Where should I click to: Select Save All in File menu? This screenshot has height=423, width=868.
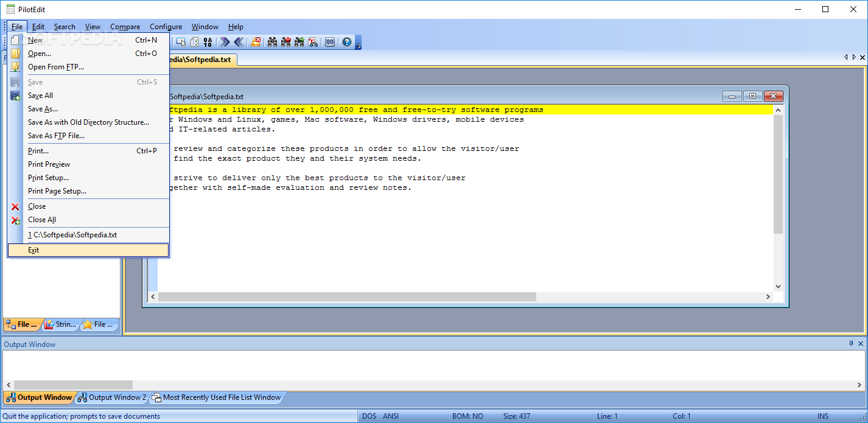88,96
